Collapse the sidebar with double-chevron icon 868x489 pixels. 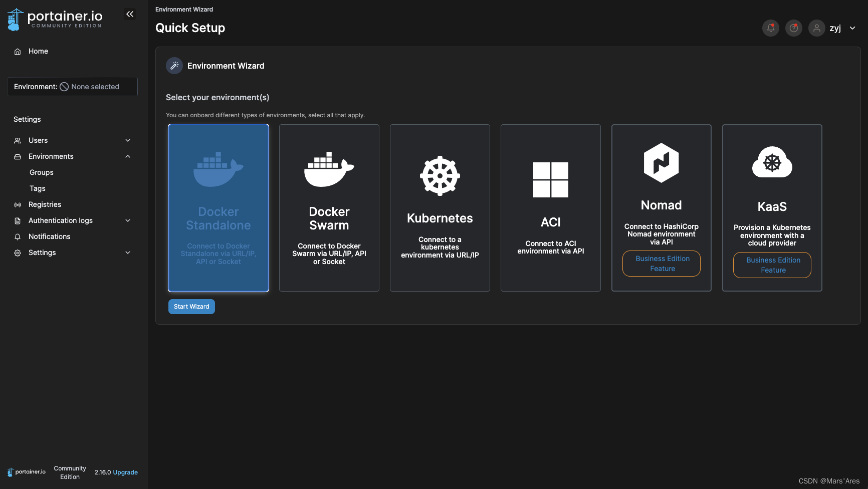click(130, 14)
